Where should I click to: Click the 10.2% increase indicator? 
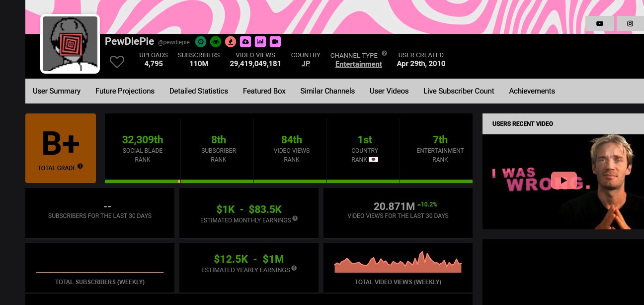coord(427,204)
